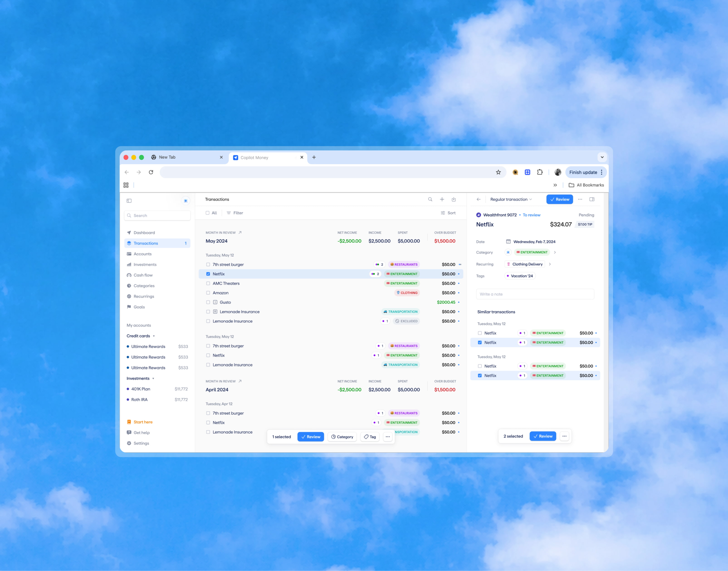
Task: Toggle the All select checkbox
Action: click(208, 213)
